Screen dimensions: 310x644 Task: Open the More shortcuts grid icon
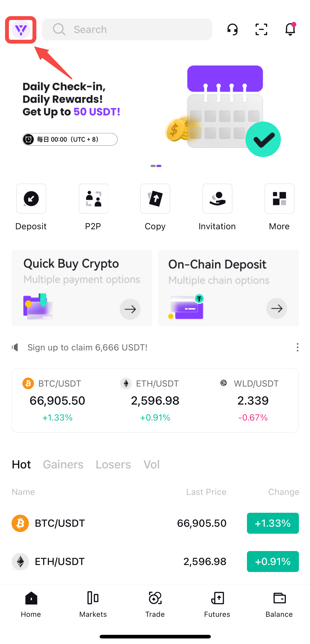click(279, 198)
